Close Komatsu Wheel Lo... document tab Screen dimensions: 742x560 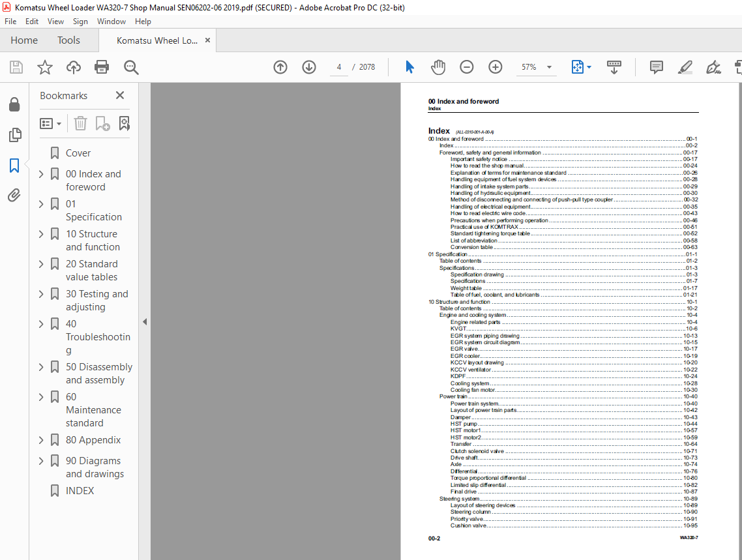pyautogui.click(x=207, y=40)
